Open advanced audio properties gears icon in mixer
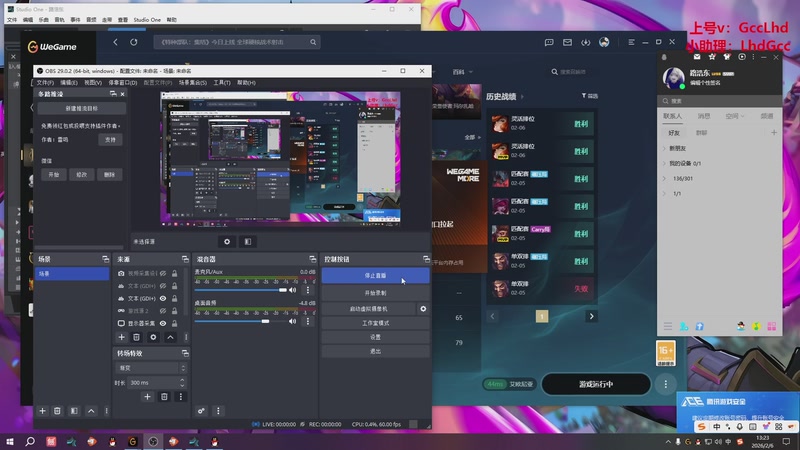The width and height of the screenshot is (800, 450). pos(202,411)
